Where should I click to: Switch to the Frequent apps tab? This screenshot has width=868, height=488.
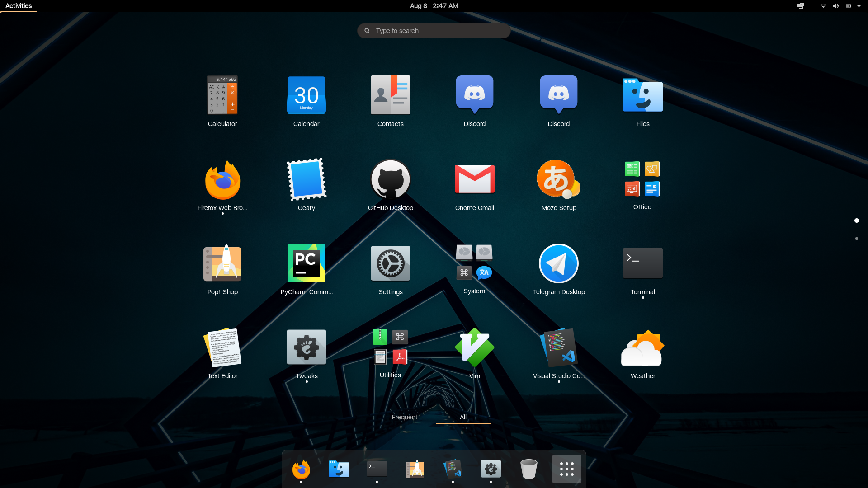click(404, 417)
